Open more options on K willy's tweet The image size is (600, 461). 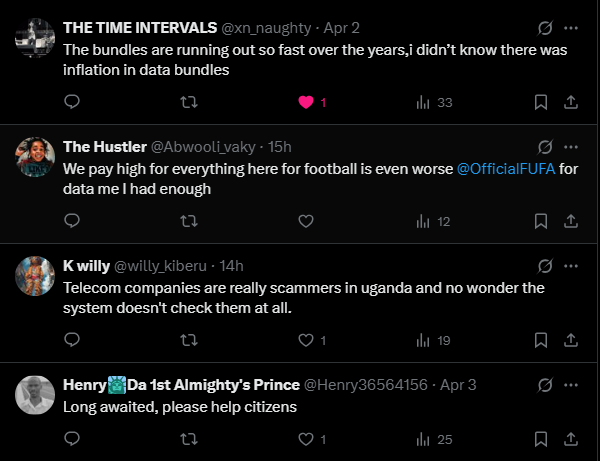(x=571, y=266)
